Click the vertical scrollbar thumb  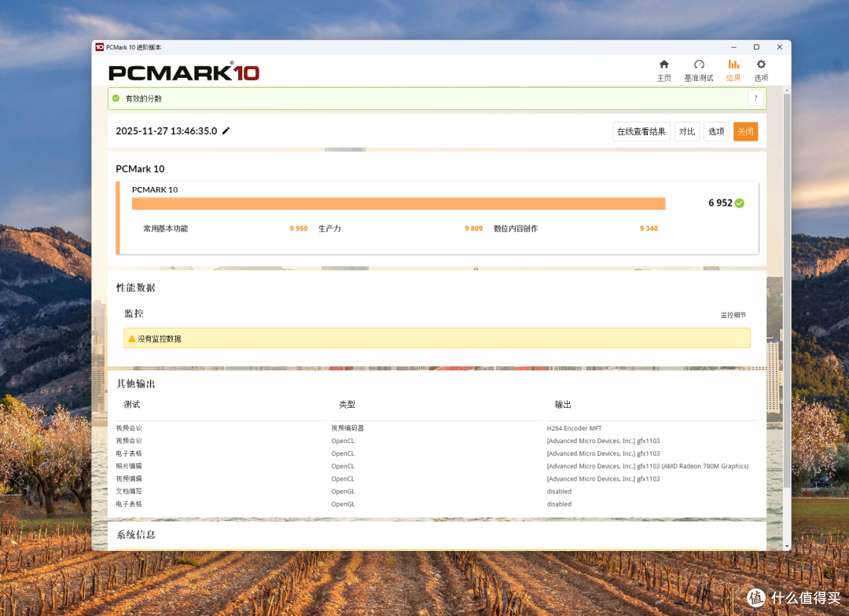[787, 291]
